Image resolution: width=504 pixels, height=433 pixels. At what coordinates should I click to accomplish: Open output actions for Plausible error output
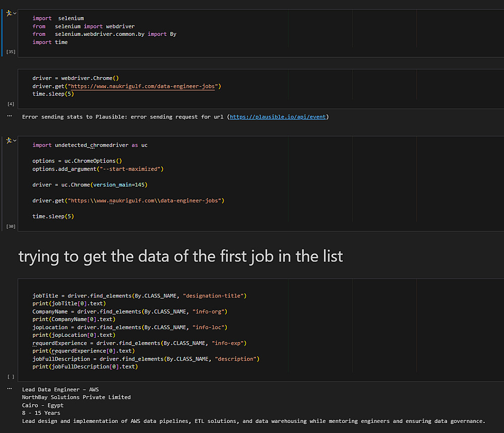(x=10, y=116)
